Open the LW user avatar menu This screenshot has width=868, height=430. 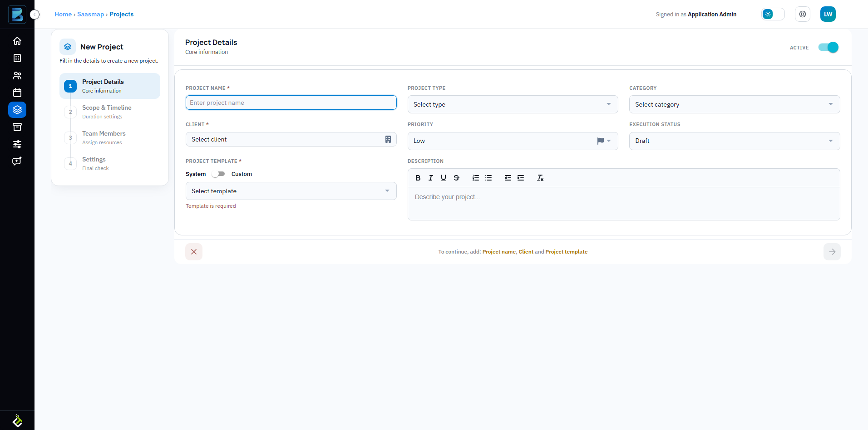coord(828,14)
